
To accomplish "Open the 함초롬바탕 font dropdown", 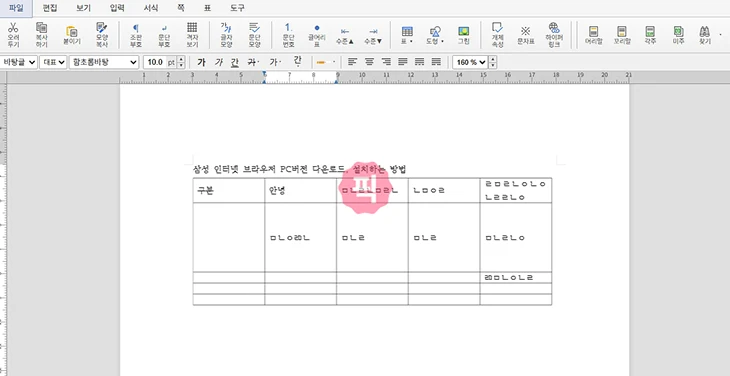I will coord(104,62).
